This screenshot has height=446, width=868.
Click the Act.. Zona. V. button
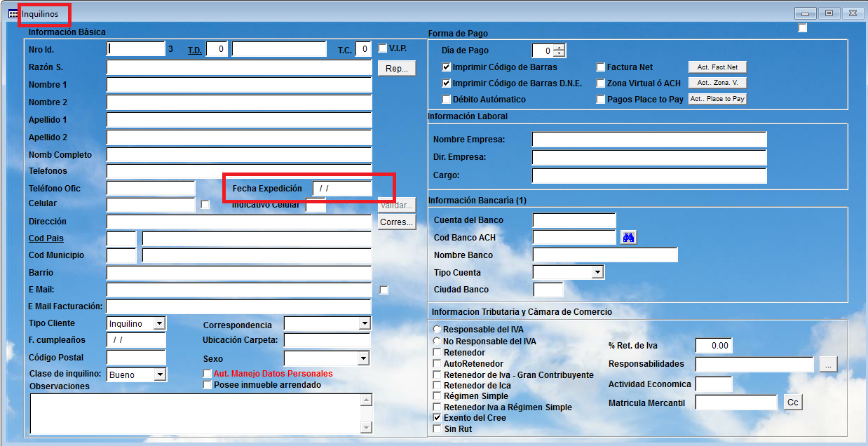click(x=717, y=83)
